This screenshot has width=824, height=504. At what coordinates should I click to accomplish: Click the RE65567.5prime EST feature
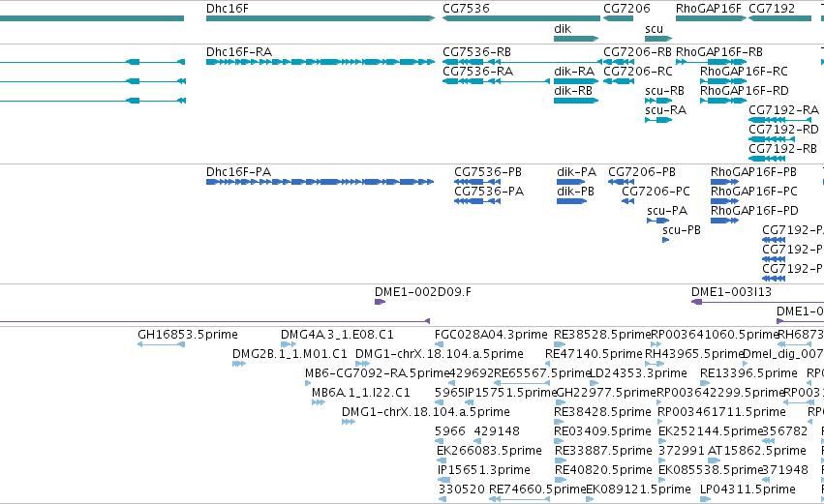coord(522,383)
